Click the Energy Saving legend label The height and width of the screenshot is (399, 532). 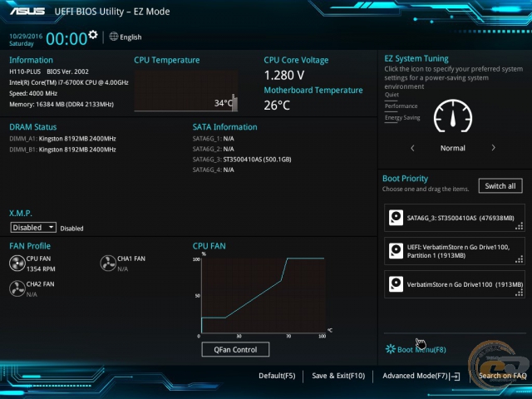click(402, 118)
